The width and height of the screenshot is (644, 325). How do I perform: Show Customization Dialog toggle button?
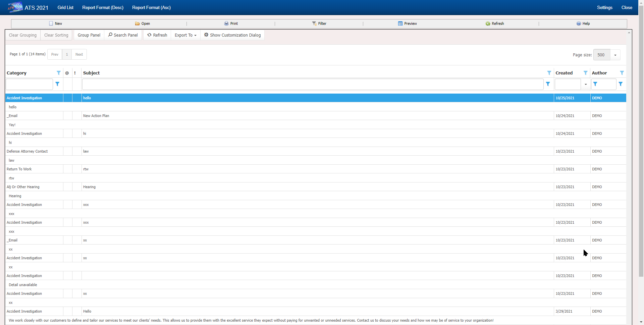tap(232, 35)
